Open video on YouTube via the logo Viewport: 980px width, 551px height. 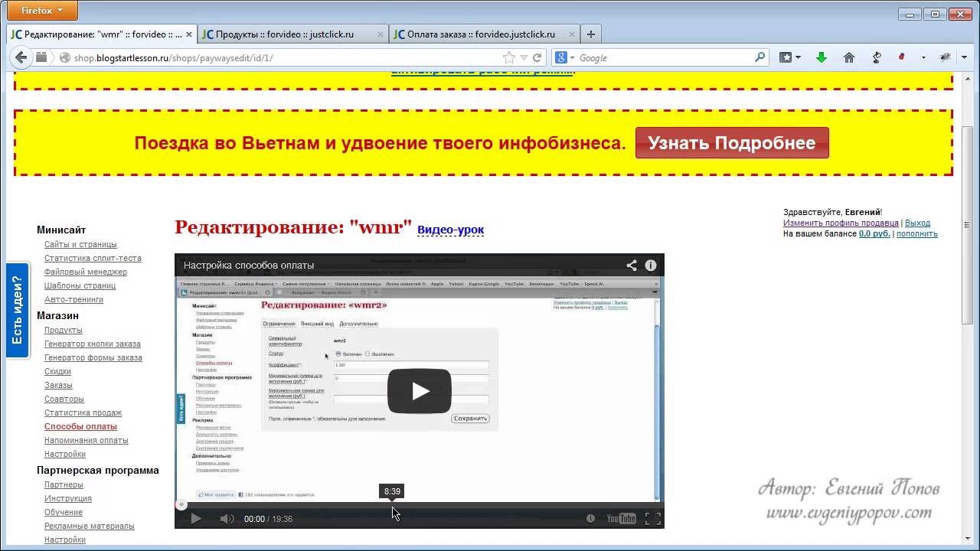pos(621,518)
